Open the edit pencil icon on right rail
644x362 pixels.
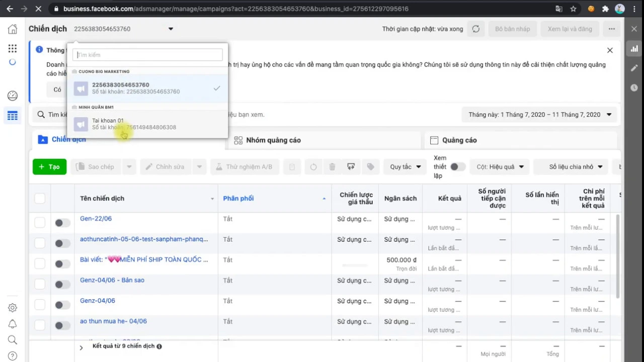click(x=634, y=68)
